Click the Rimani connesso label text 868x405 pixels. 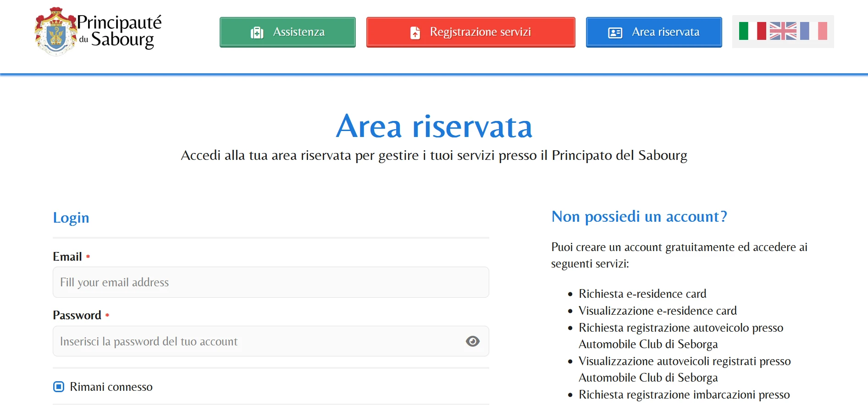pyautogui.click(x=111, y=387)
